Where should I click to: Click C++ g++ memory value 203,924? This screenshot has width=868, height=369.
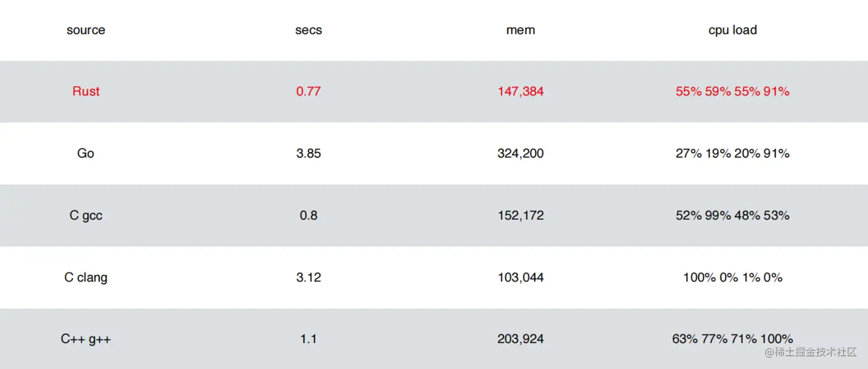[x=521, y=339]
